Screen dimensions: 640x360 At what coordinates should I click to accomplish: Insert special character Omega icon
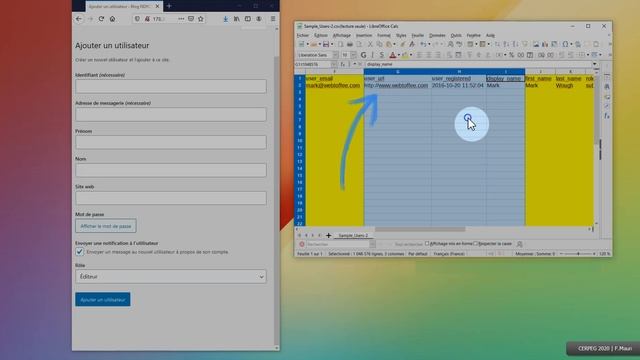565,44
